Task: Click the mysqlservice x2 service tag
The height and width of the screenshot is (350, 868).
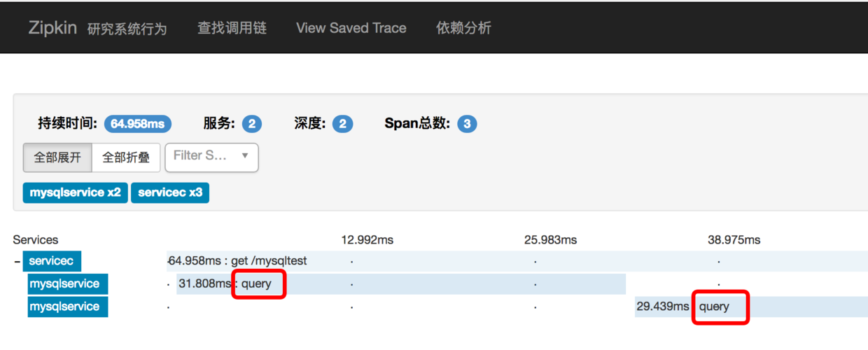Action: (x=75, y=192)
